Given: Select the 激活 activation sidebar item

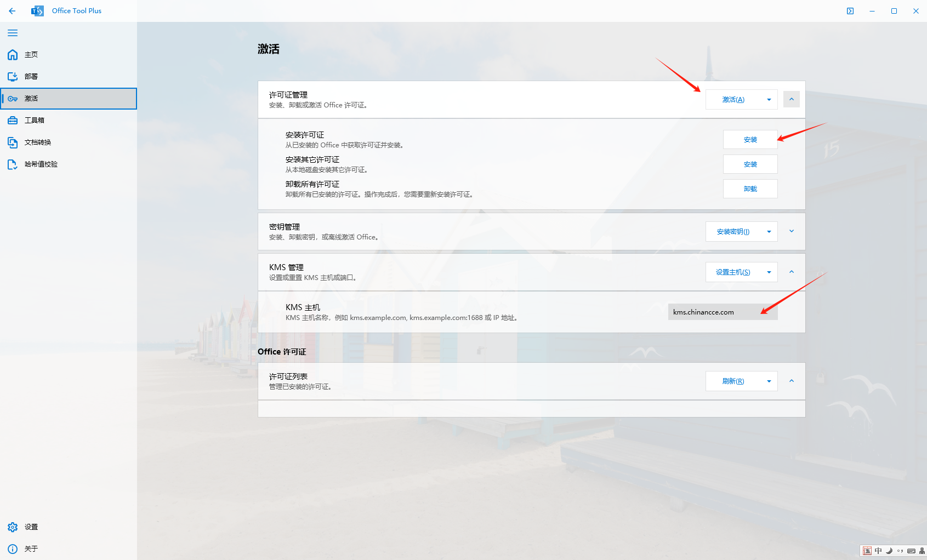Looking at the screenshot, I should [x=69, y=99].
